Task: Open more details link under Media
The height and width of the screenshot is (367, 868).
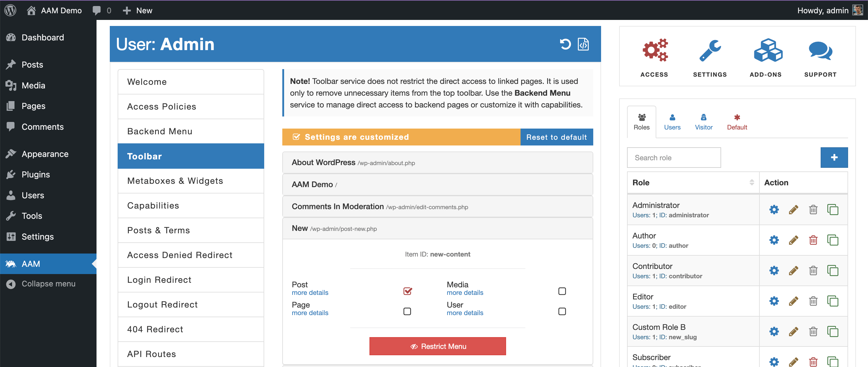Action: pos(465,293)
